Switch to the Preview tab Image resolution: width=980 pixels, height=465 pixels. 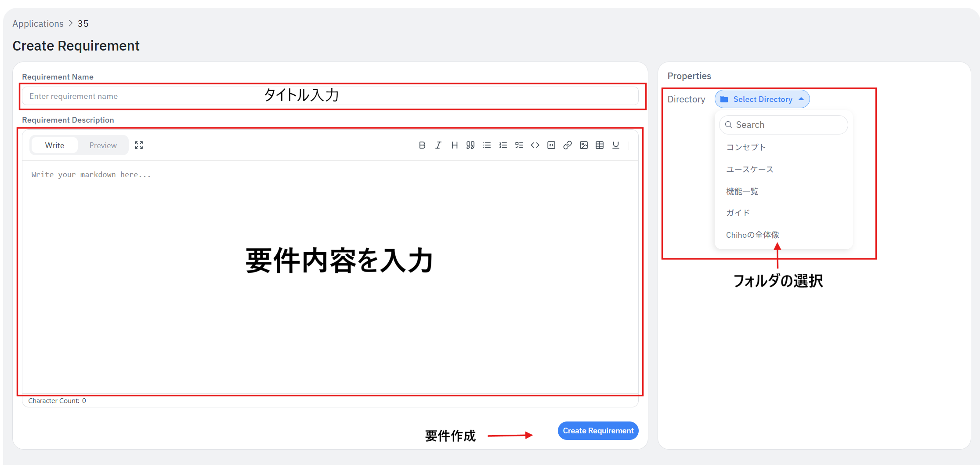pos(103,145)
